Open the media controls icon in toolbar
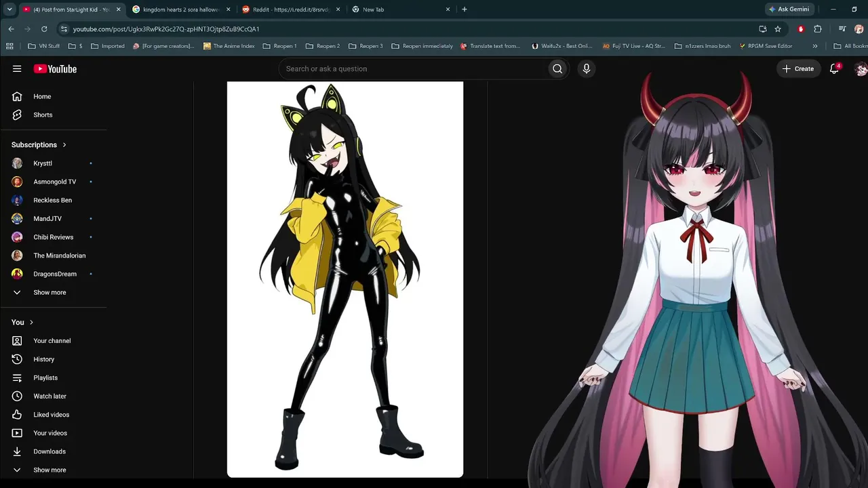Image resolution: width=868 pixels, height=488 pixels. [x=842, y=29]
